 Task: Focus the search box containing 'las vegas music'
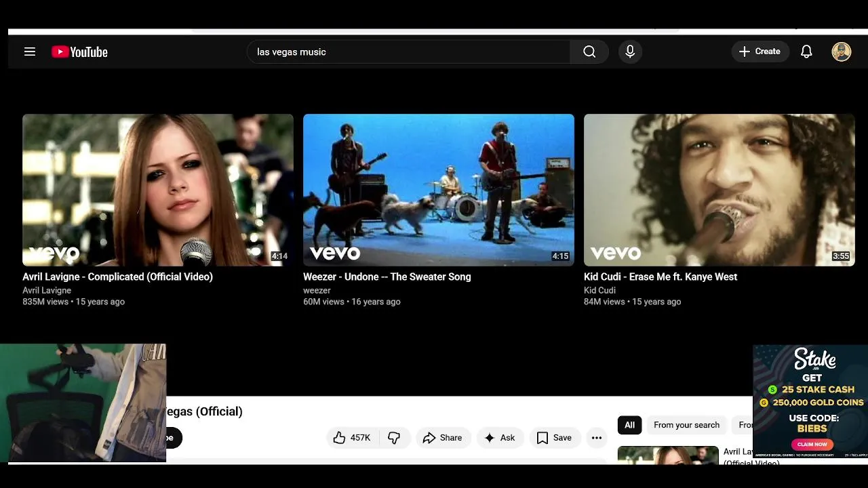click(x=409, y=52)
